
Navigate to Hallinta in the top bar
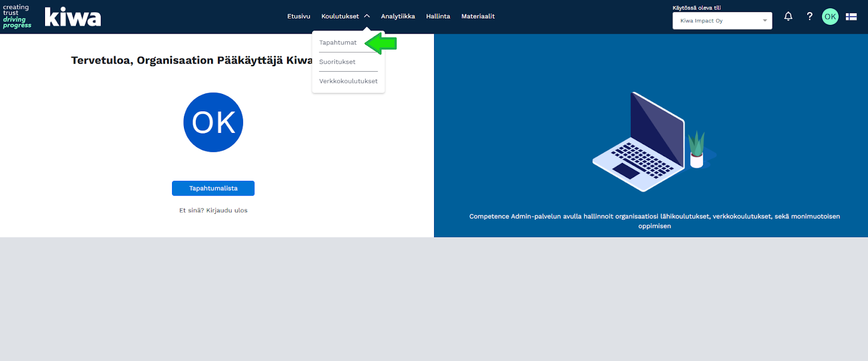tap(438, 16)
